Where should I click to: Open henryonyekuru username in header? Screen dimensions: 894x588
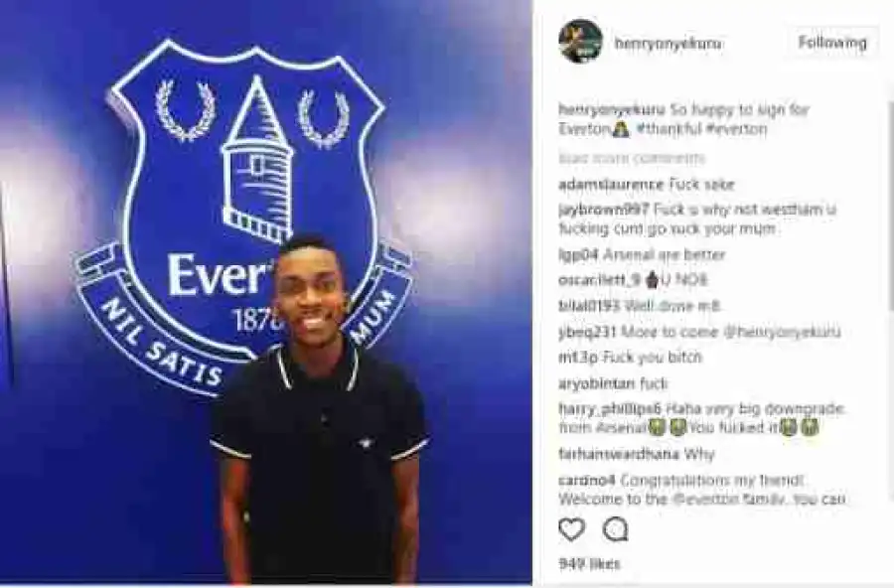(x=668, y=44)
